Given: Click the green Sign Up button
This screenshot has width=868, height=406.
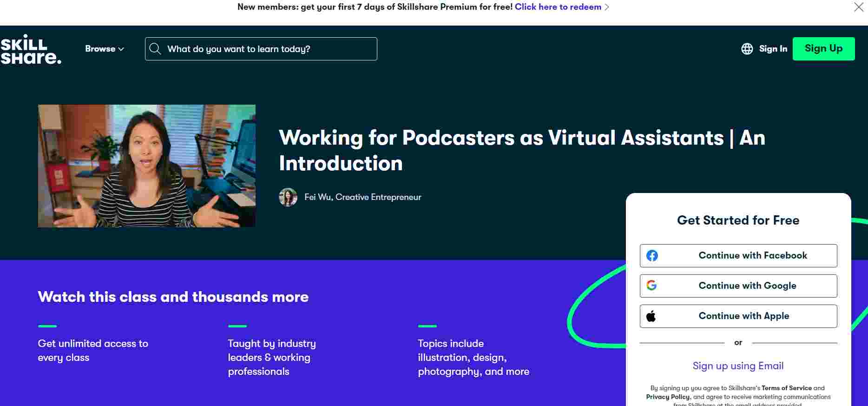Looking at the screenshot, I should [x=823, y=49].
